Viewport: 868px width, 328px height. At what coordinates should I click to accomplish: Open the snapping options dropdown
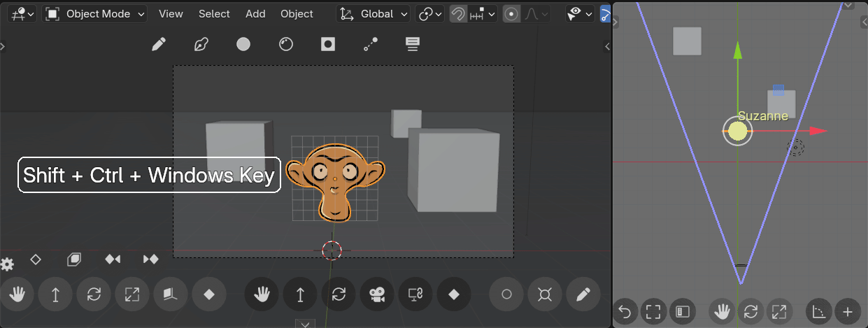pyautogui.click(x=483, y=13)
